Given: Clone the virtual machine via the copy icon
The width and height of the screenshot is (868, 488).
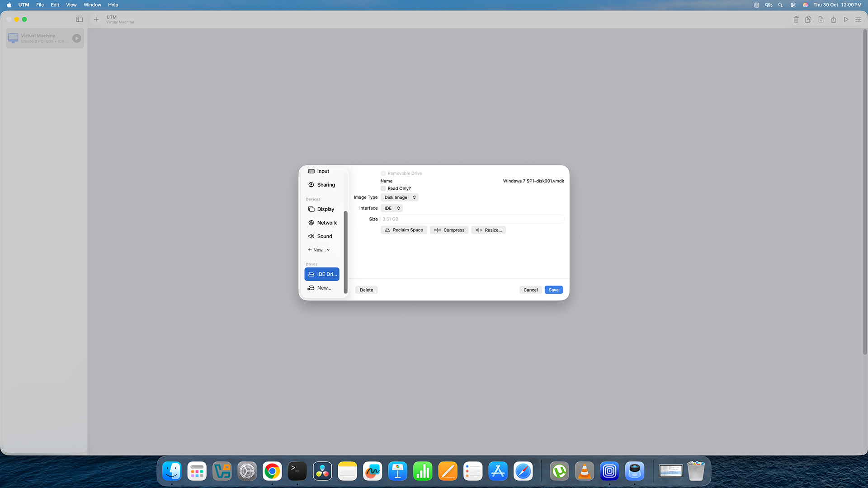Looking at the screenshot, I should coord(808,19).
